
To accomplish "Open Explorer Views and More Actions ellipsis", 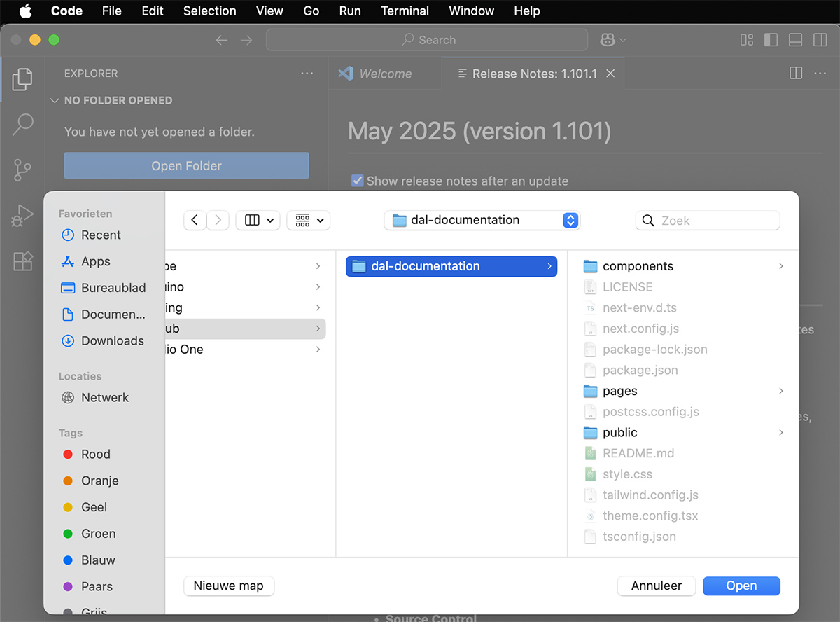I will pyautogui.click(x=307, y=74).
